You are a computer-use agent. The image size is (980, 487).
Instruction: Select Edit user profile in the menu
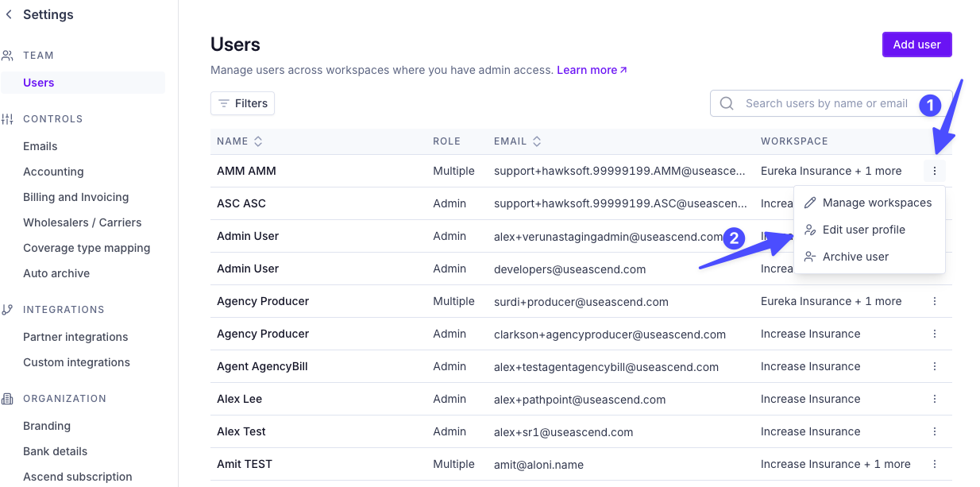coord(869,230)
